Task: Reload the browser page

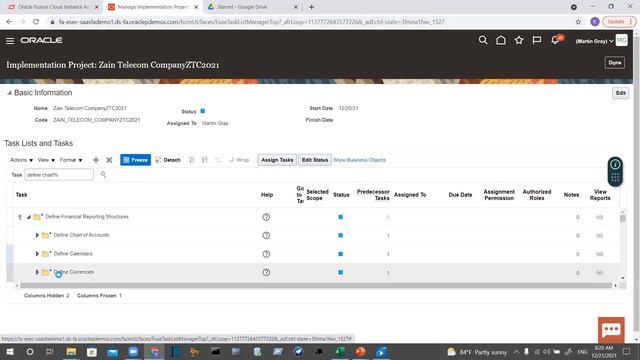Action: (36, 22)
